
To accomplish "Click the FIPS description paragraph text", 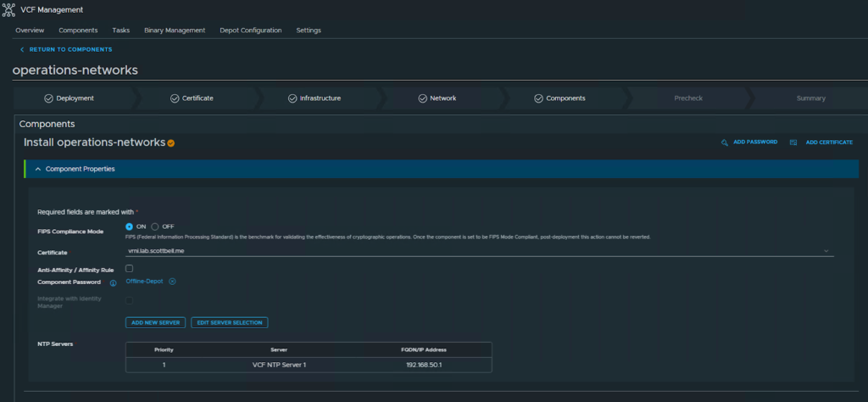I will [x=388, y=237].
